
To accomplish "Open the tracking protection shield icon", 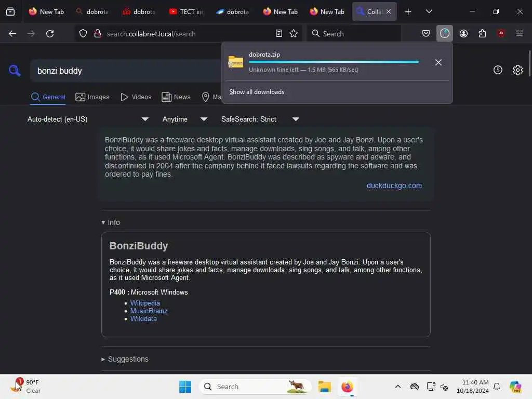I will [83, 34].
